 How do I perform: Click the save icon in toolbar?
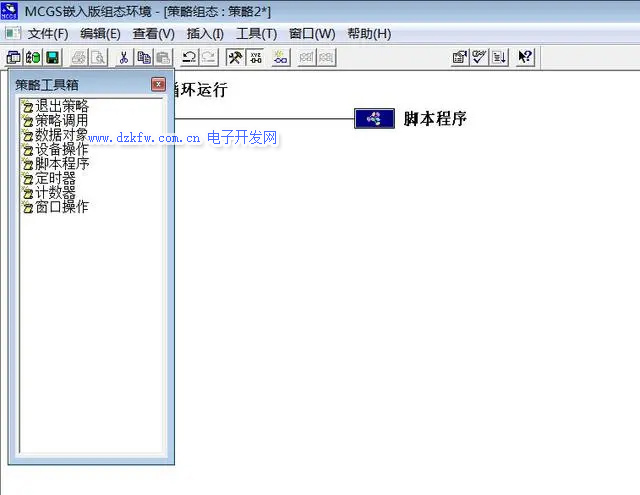(52, 57)
